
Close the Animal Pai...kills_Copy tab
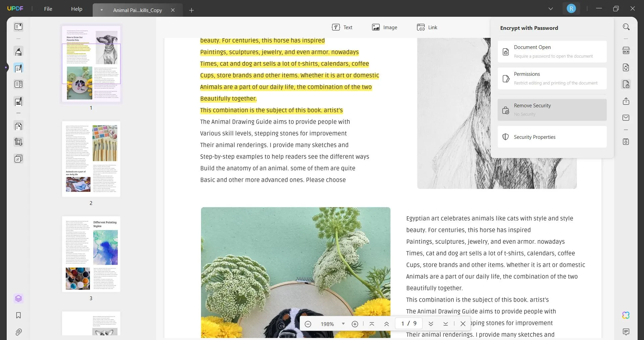coord(173,10)
